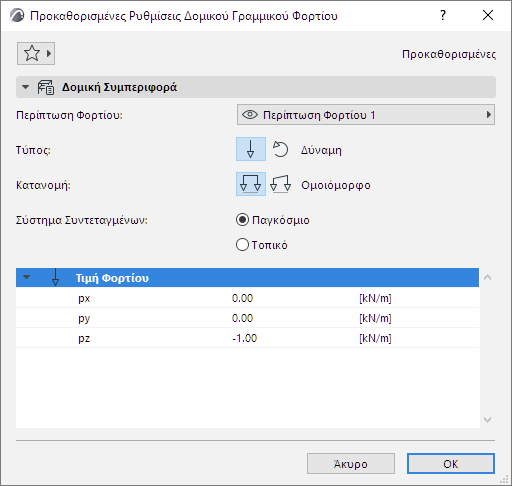Click the Ομοιόμορφο distribution label
Screen dimensions: 512x486
click(336, 185)
